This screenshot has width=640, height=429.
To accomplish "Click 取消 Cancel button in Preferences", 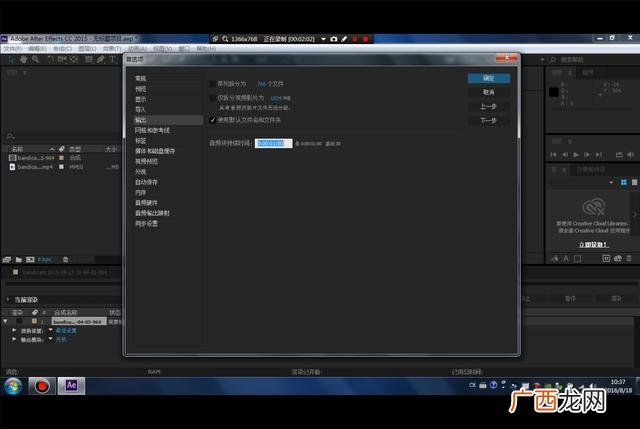I will [489, 92].
